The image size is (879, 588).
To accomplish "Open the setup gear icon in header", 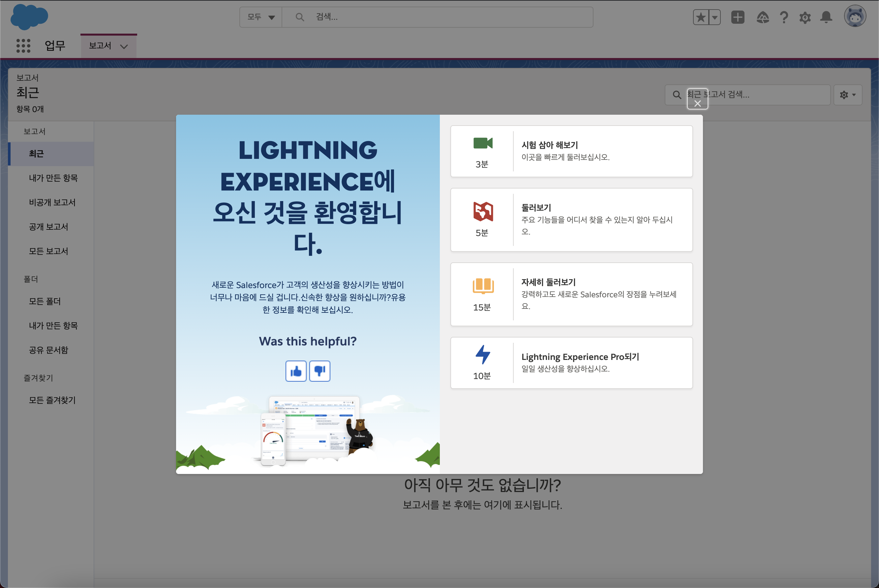I will pyautogui.click(x=805, y=17).
